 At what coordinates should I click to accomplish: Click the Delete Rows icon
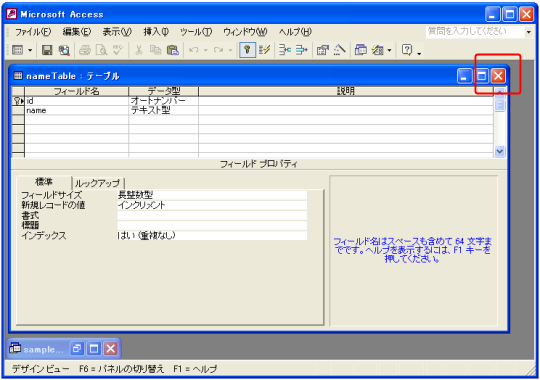click(x=302, y=50)
